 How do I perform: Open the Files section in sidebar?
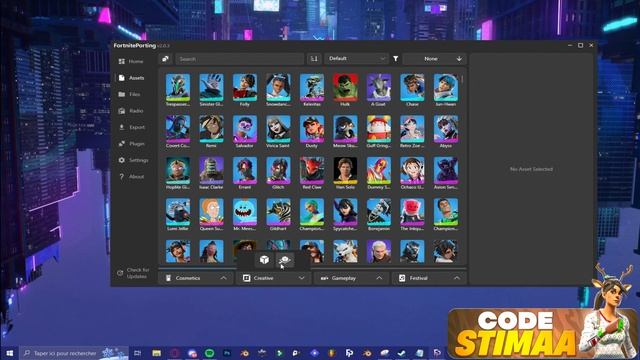click(129, 94)
